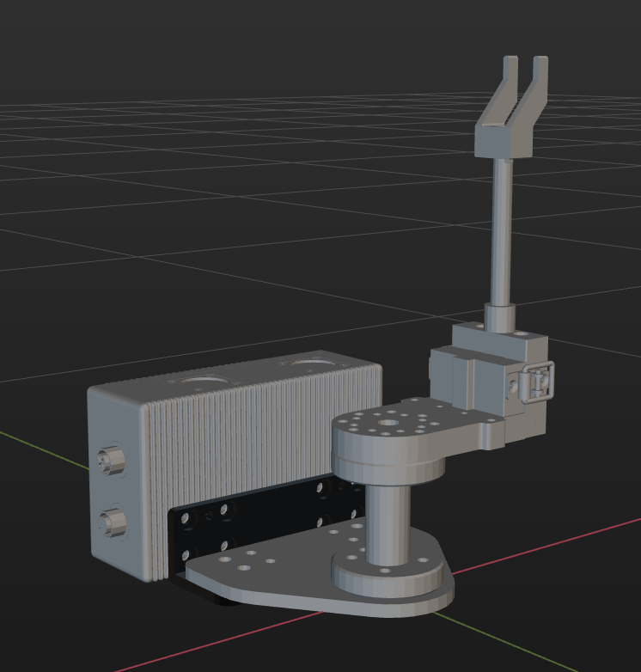Click the upper connector on the box's left face
Viewport: 641px width, 672px height.
pyautogui.click(x=112, y=461)
